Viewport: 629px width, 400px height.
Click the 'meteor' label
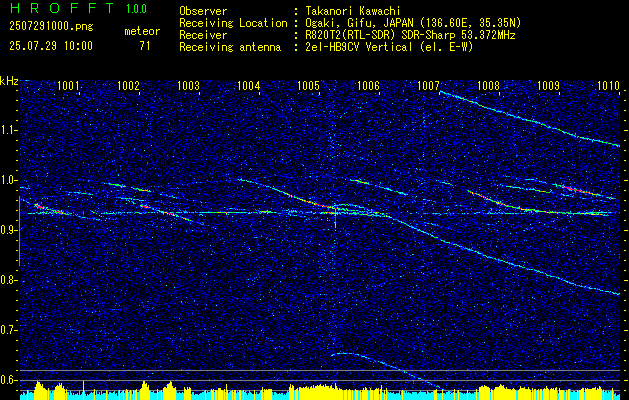[x=142, y=31]
